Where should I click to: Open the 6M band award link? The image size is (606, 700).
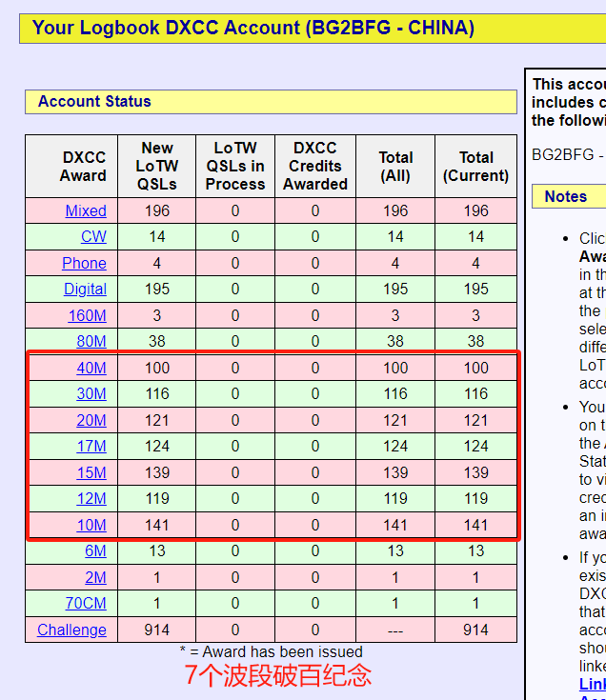point(95,550)
